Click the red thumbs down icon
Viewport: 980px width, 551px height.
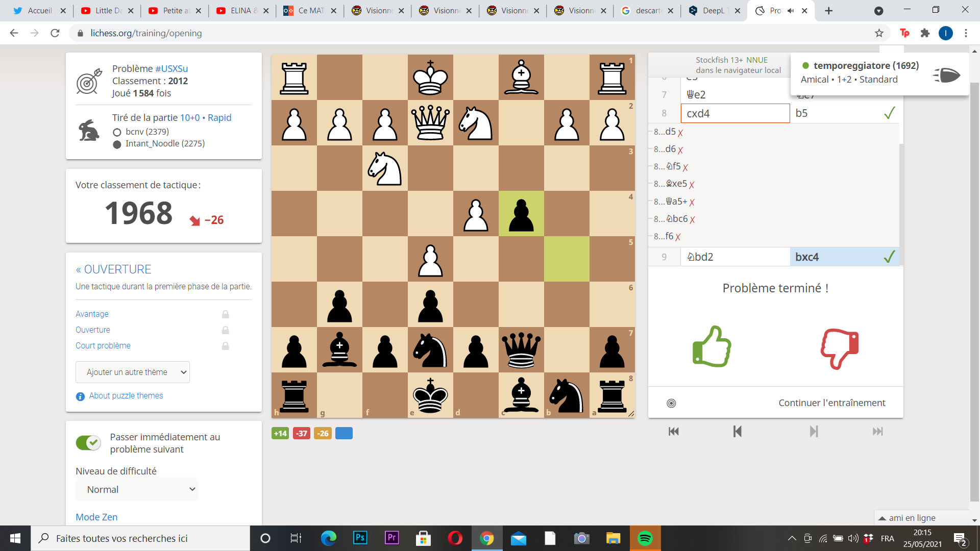[840, 349]
